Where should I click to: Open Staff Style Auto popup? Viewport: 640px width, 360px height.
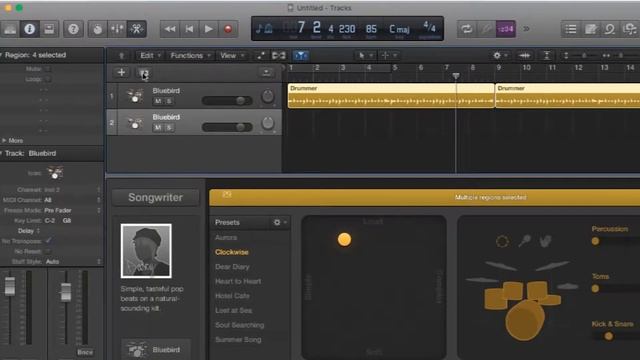(x=72, y=261)
